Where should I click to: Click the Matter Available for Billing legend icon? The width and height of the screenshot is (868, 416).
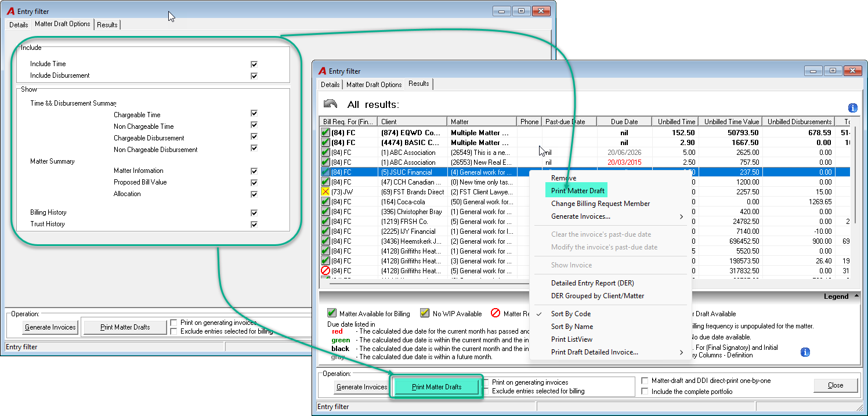[332, 313]
